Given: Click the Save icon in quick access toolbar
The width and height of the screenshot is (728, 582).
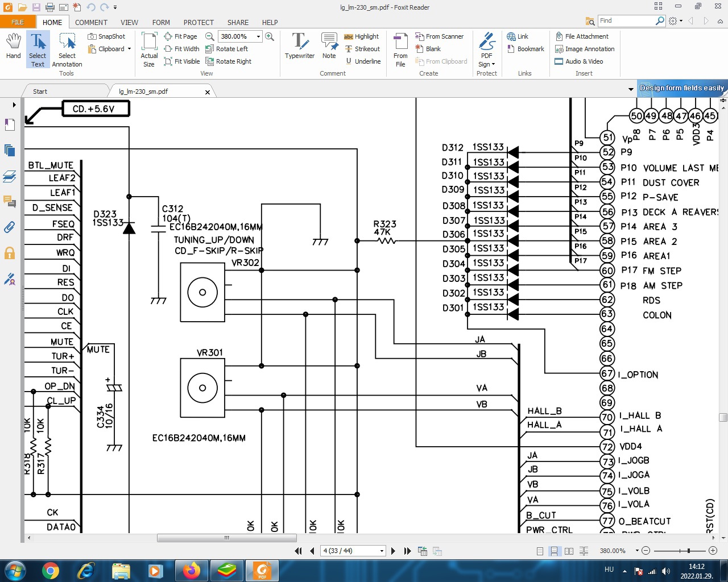Looking at the screenshot, I should pos(36,7).
